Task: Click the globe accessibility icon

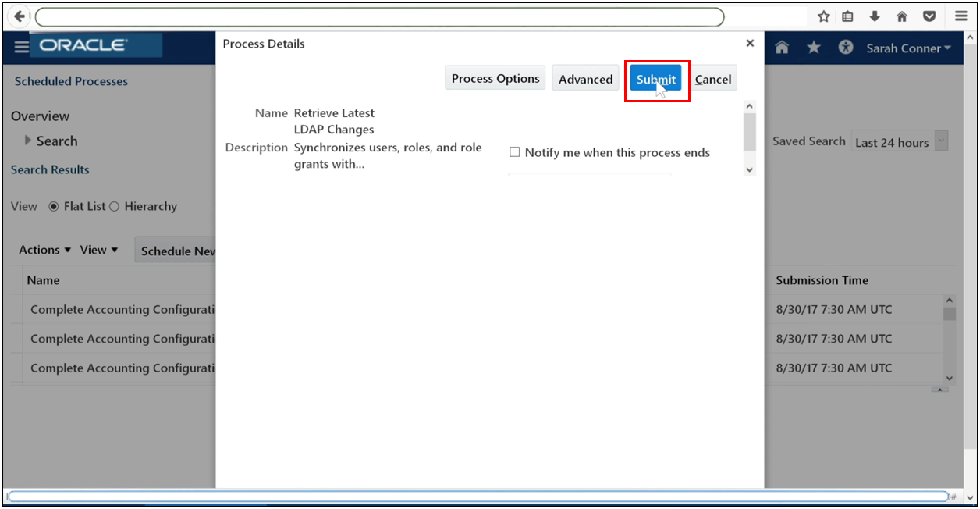Action: 845,48
